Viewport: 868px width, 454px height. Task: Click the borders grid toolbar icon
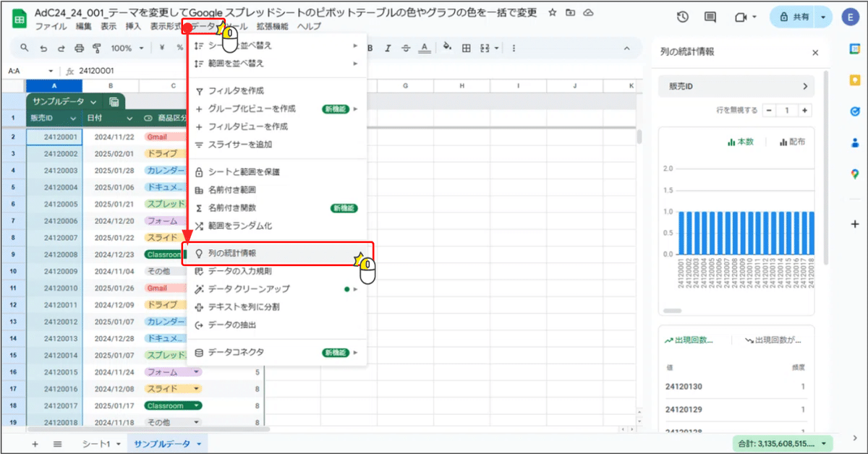click(467, 48)
